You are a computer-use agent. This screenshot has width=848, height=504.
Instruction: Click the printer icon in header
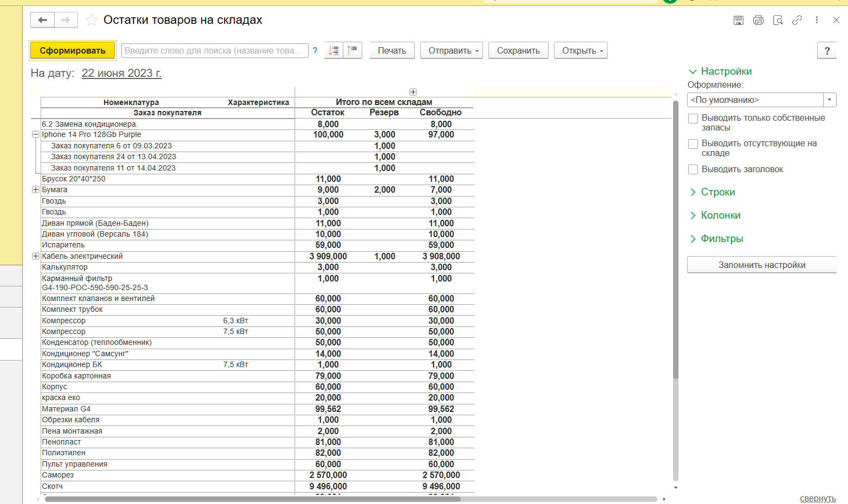(758, 20)
